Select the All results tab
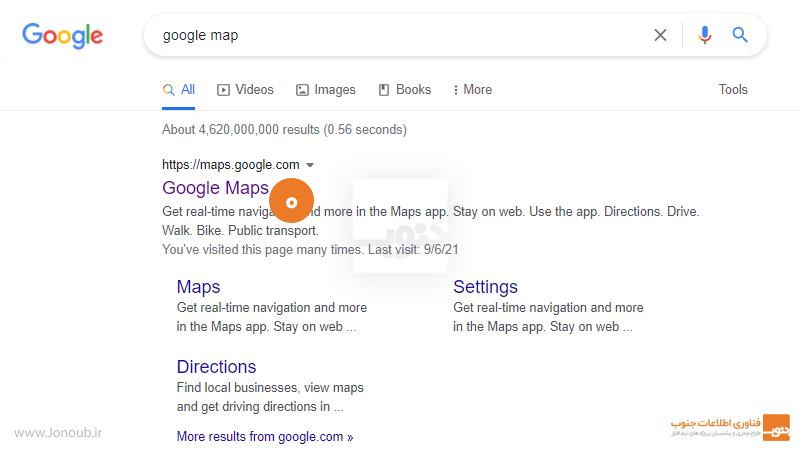800x450 pixels. coord(179,90)
